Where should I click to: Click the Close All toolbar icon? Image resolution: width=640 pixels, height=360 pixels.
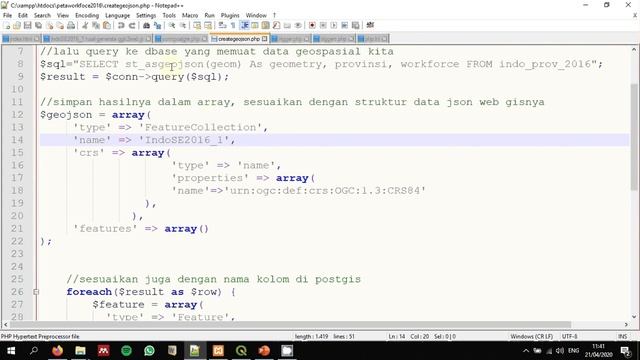tap(60, 25)
